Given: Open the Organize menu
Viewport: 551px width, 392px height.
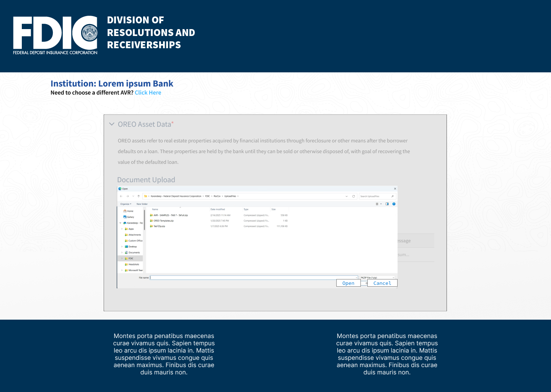Looking at the screenshot, I should (x=126, y=204).
